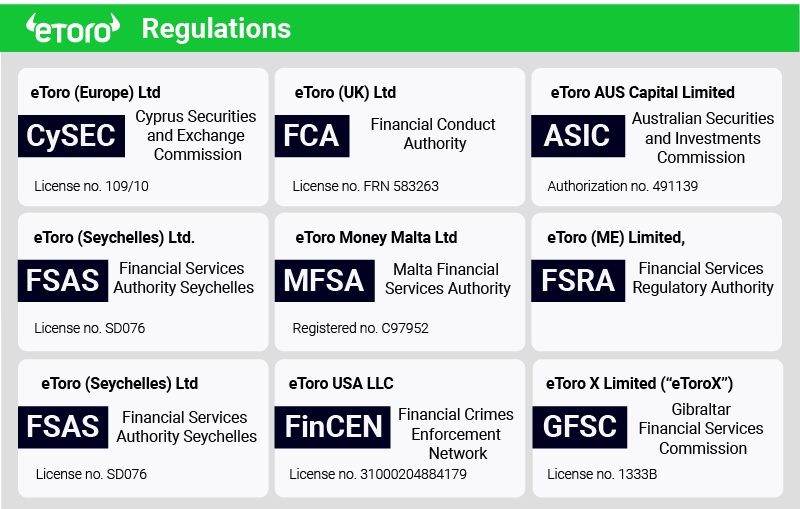Select the FCA badge

(312, 136)
